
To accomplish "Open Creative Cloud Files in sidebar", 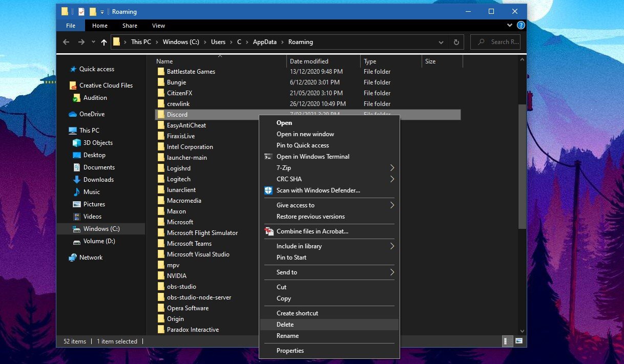I will (105, 85).
